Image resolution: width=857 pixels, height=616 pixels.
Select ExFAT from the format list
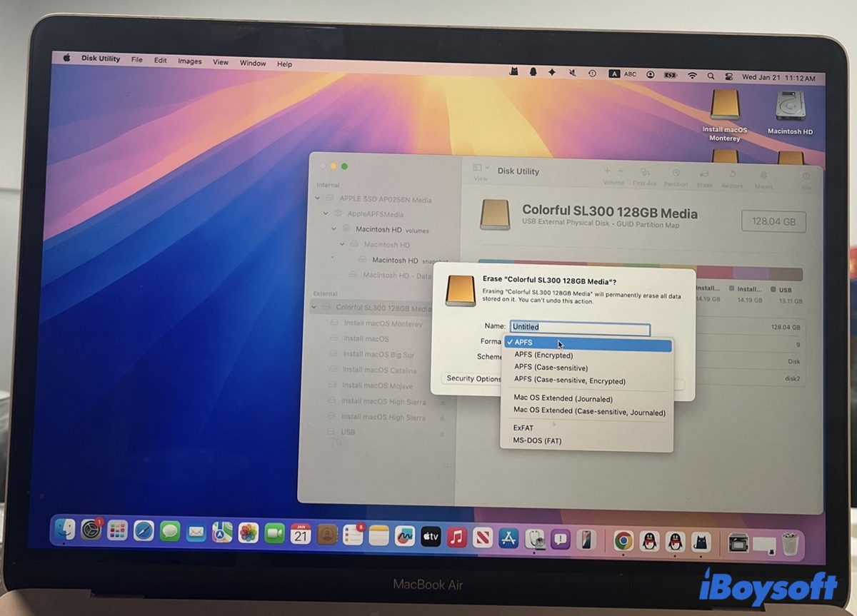point(523,427)
